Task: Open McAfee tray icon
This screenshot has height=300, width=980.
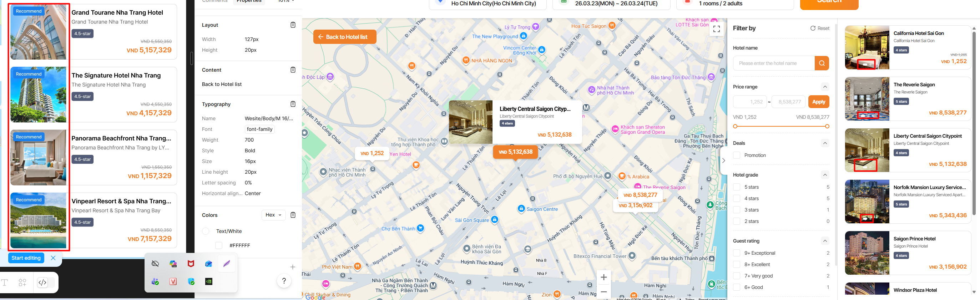Action: [x=191, y=264]
